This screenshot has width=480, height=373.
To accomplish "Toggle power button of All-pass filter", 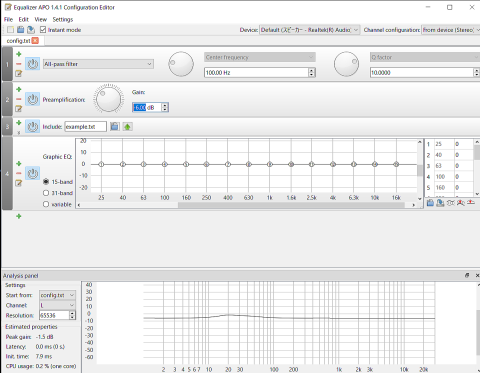I will pos(32,64).
